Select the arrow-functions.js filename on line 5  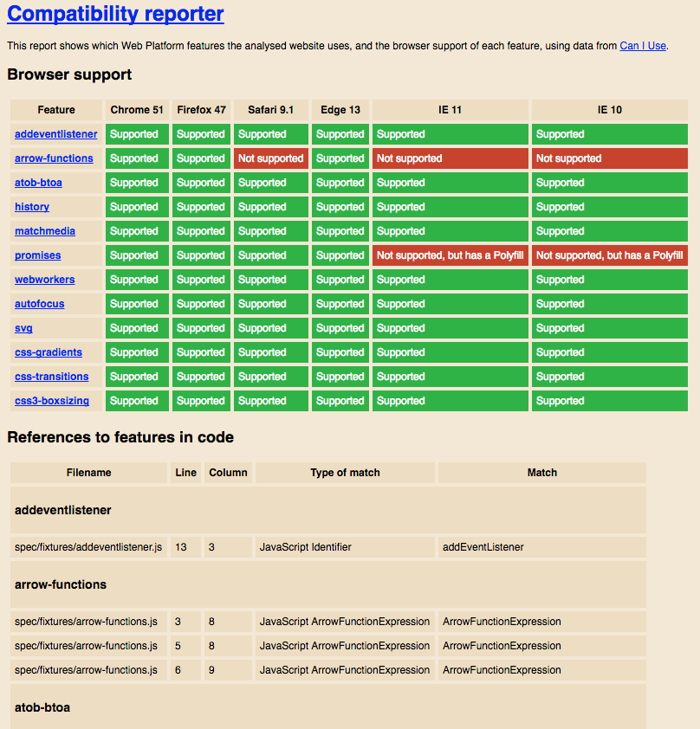point(87,646)
